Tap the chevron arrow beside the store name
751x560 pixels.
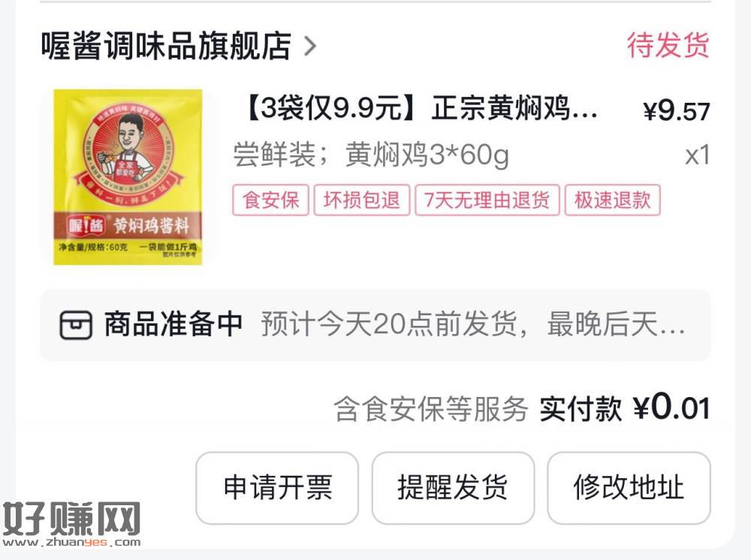coord(310,47)
